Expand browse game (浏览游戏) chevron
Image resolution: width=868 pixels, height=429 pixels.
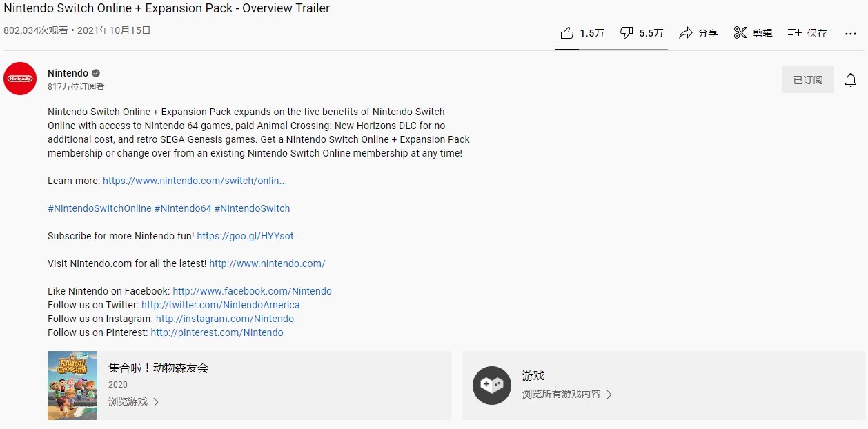pyautogui.click(x=155, y=402)
